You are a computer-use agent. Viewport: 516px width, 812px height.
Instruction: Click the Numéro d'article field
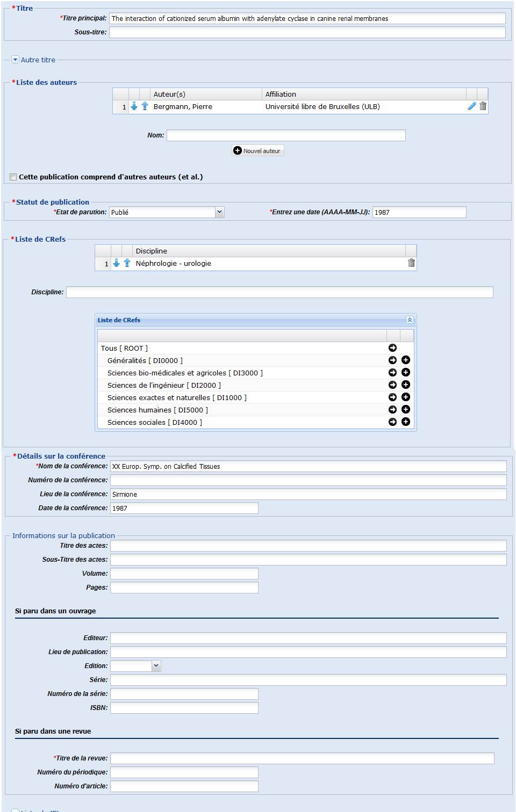click(184, 786)
